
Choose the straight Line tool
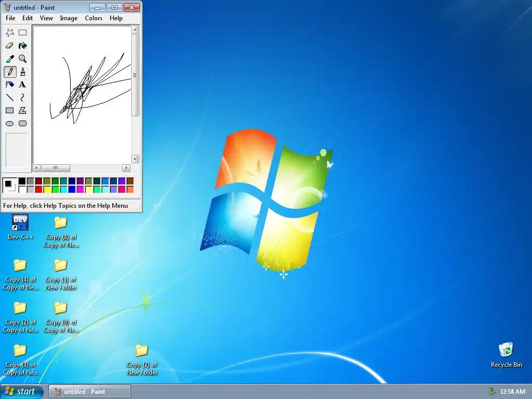click(x=9, y=98)
